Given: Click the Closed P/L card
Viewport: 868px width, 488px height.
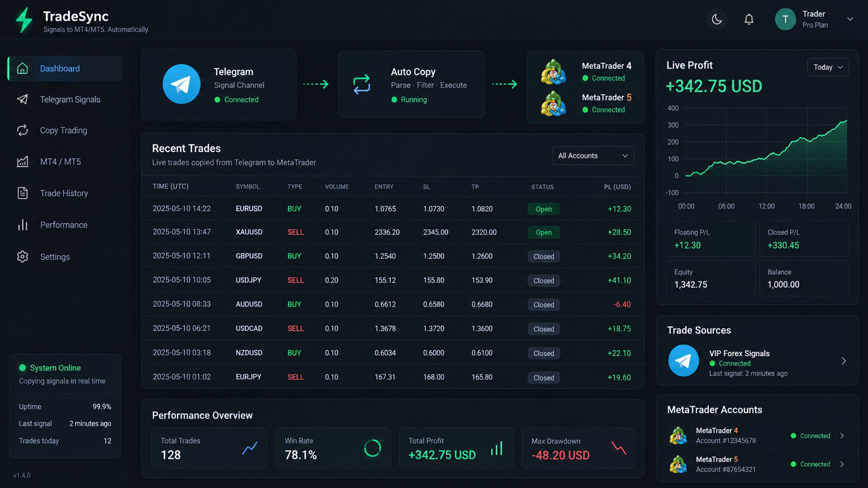Looking at the screenshot, I should (804, 239).
